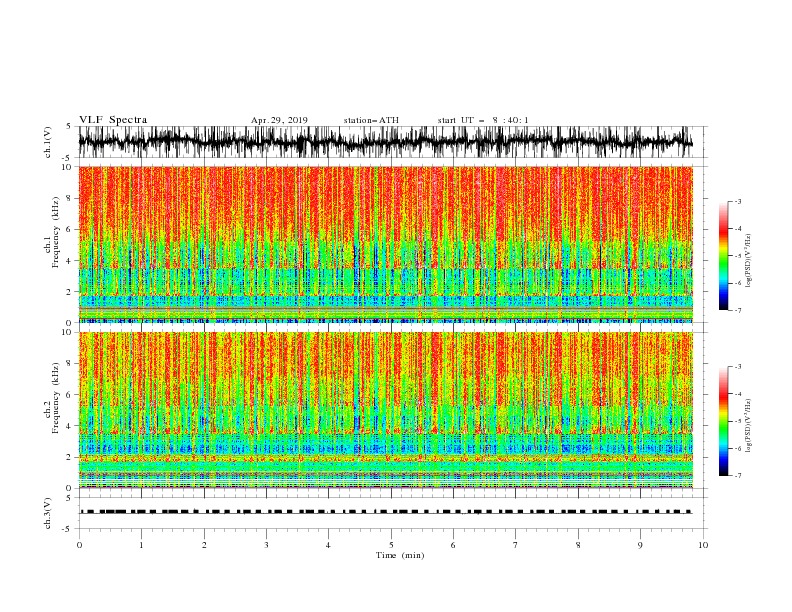The width and height of the screenshot is (792, 612).
Task: Click the "ch.1(V)" waveform axis label
Action: tap(48, 142)
